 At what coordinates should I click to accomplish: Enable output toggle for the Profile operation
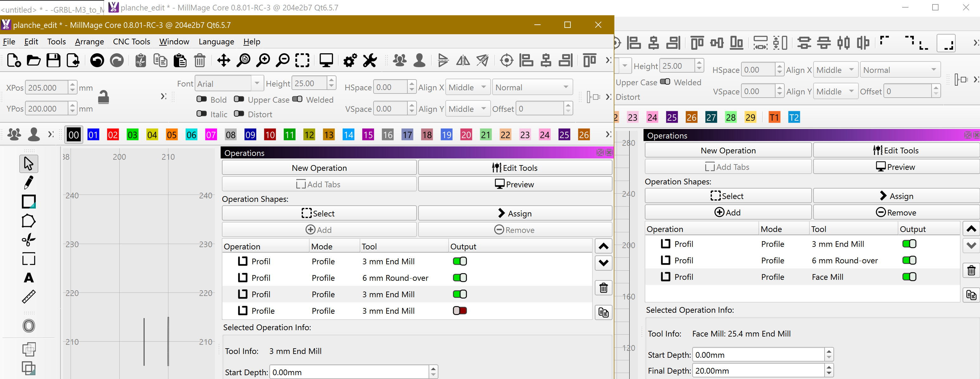point(460,311)
